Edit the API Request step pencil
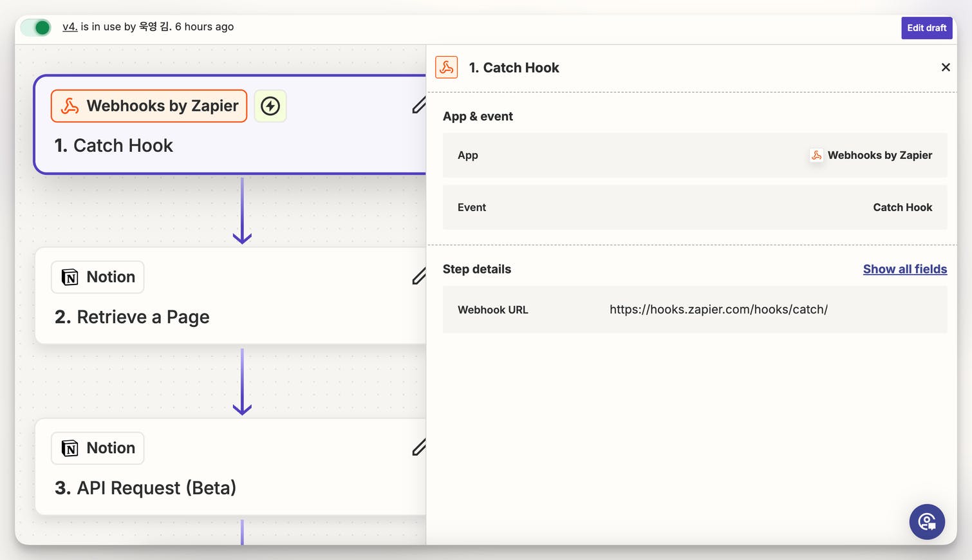This screenshot has height=560, width=972. click(419, 448)
